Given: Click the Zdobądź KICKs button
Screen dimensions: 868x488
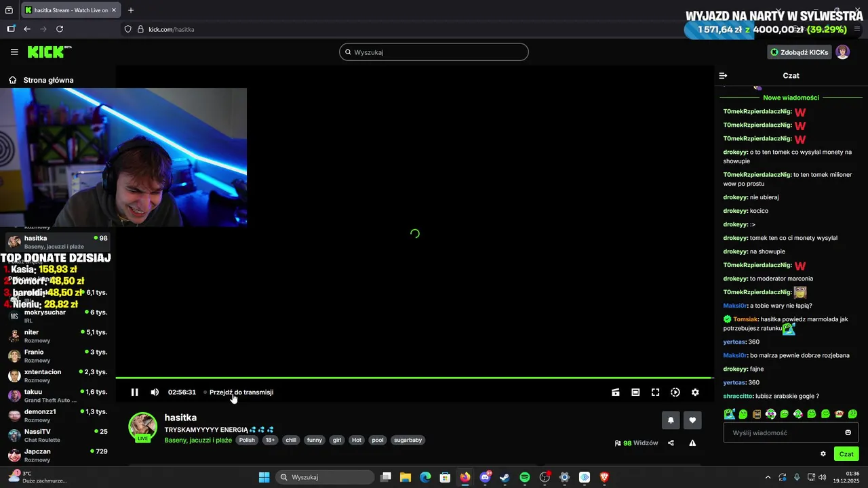Looking at the screenshot, I should 800,52.
